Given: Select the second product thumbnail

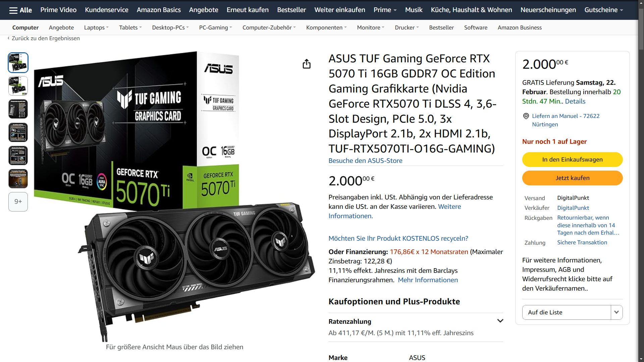Looking at the screenshot, I should pyautogui.click(x=18, y=86).
